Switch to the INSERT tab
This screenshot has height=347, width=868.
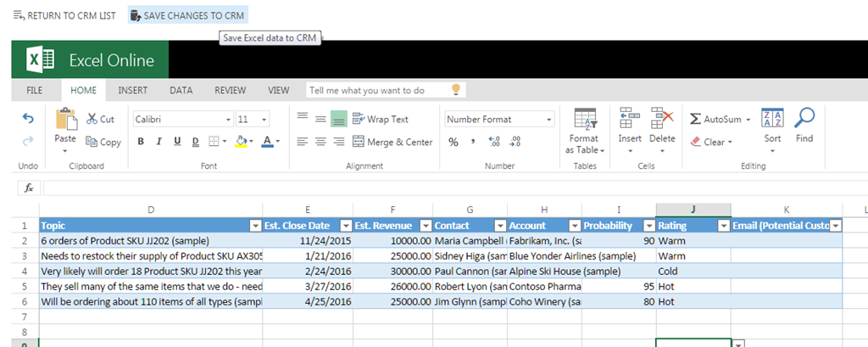(x=133, y=90)
